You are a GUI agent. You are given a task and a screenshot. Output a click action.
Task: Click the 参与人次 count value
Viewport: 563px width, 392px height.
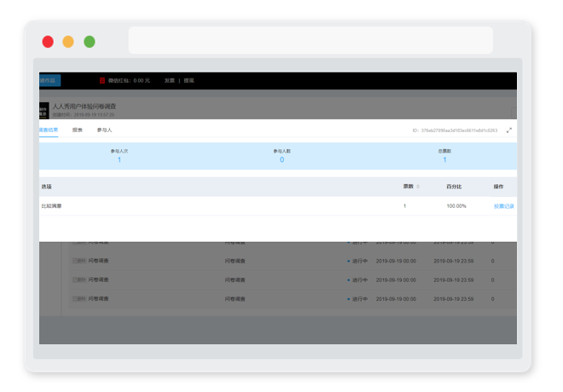click(x=119, y=159)
